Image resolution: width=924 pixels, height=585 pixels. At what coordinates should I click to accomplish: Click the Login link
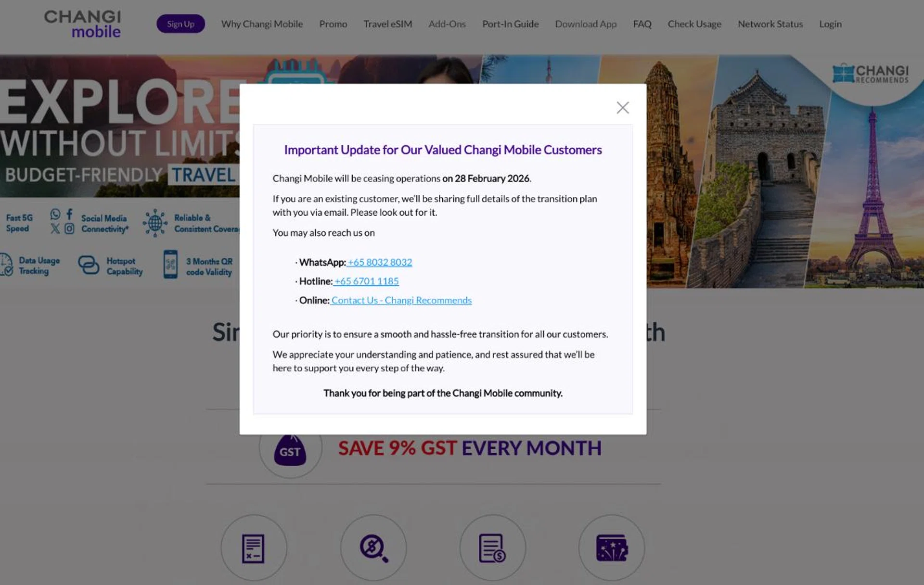pyautogui.click(x=830, y=24)
